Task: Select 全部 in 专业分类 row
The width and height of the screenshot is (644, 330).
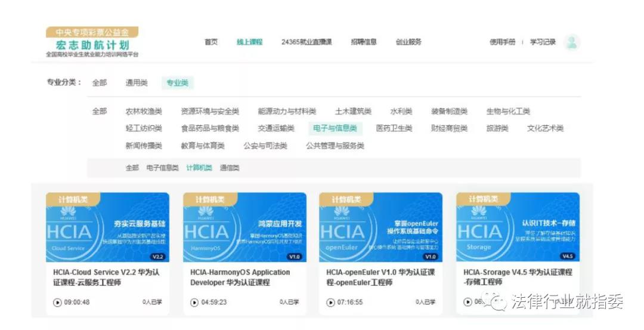Action: coord(100,82)
